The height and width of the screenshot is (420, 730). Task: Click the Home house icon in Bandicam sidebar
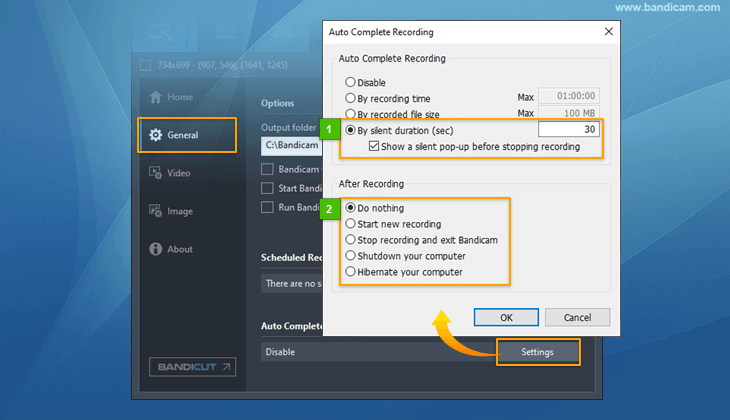click(x=155, y=97)
